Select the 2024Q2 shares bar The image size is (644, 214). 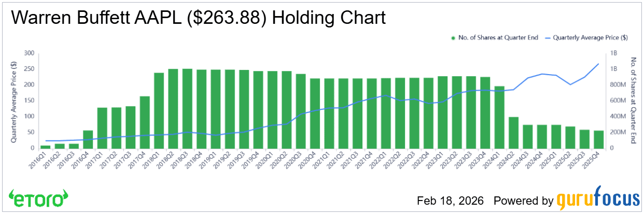point(513,132)
